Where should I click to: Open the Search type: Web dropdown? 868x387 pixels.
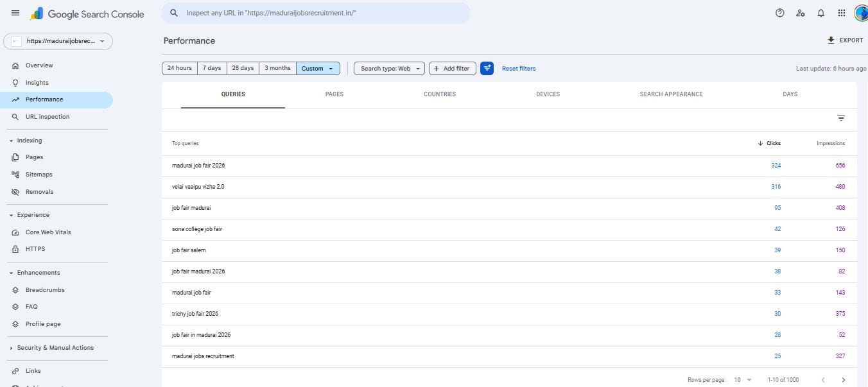pyautogui.click(x=388, y=68)
